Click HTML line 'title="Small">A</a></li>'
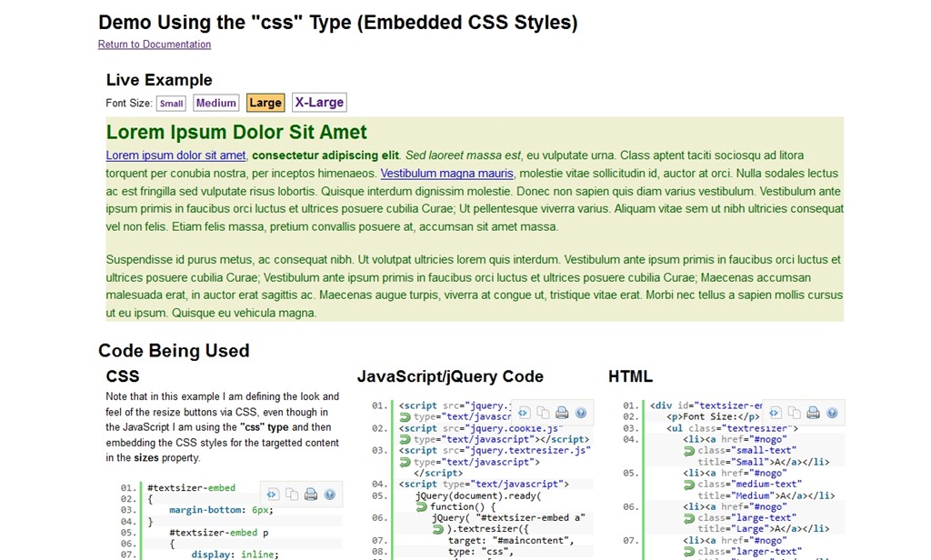931x560 pixels. pyautogui.click(x=764, y=462)
